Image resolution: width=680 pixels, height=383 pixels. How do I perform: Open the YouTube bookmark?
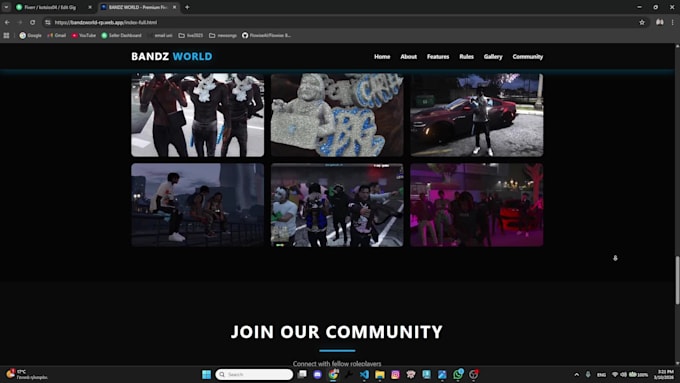pyautogui.click(x=84, y=36)
